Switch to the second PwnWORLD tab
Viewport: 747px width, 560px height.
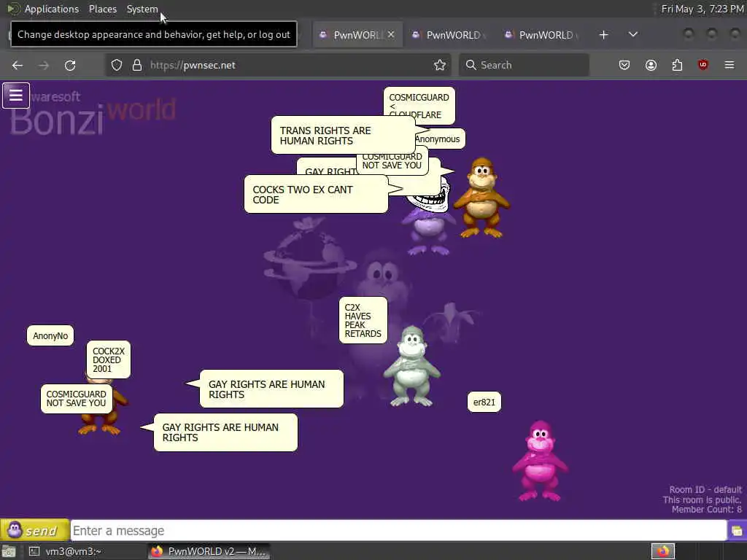(x=450, y=35)
